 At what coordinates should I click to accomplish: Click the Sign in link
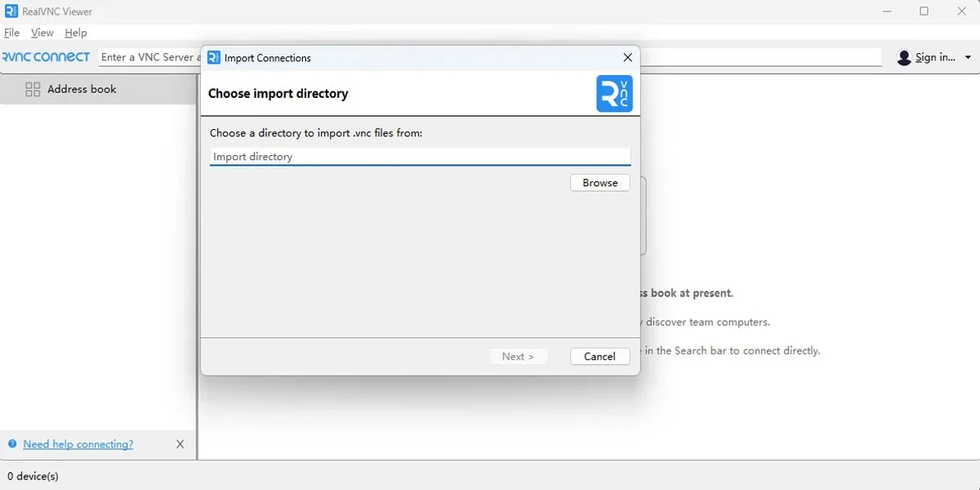tap(936, 57)
